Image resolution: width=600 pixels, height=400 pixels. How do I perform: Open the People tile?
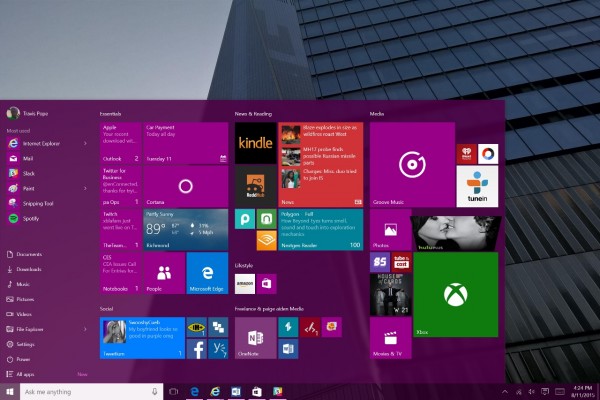[164, 273]
